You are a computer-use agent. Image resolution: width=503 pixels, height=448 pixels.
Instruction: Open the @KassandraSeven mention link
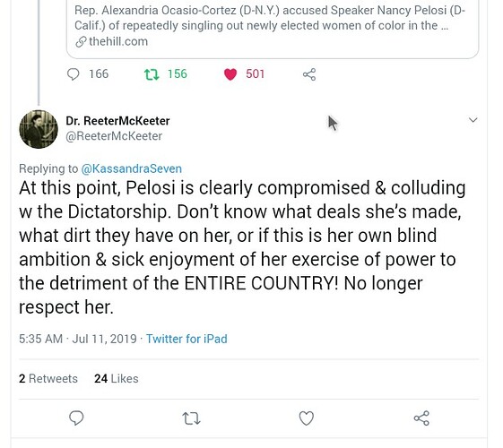[x=132, y=168]
